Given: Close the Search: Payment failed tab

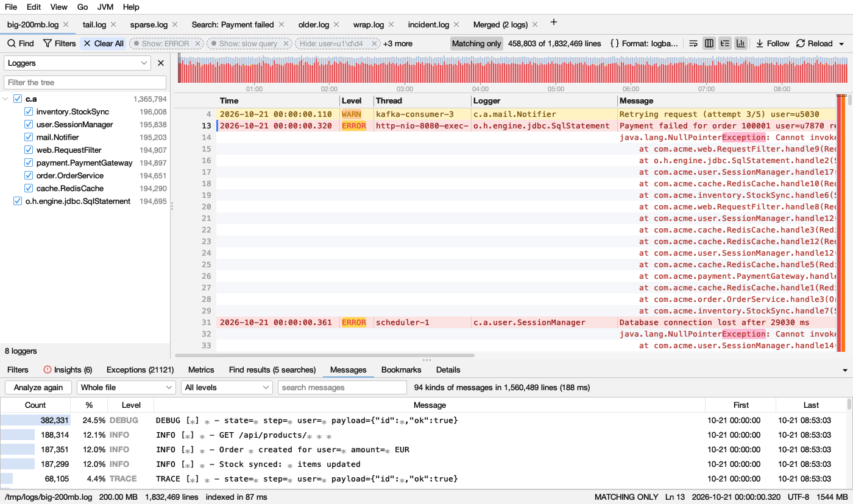Looking at the screenshot, I should click(281, 24).
